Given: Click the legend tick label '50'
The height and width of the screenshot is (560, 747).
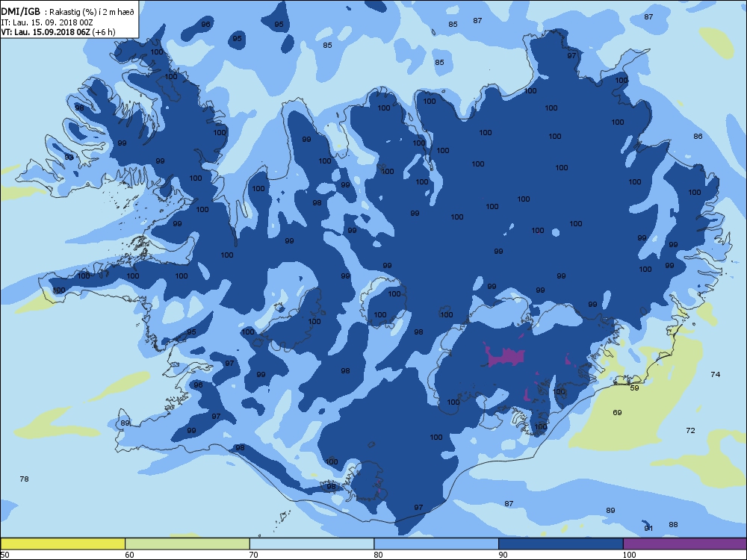Looking at the screenshot, I should (4, 555).
